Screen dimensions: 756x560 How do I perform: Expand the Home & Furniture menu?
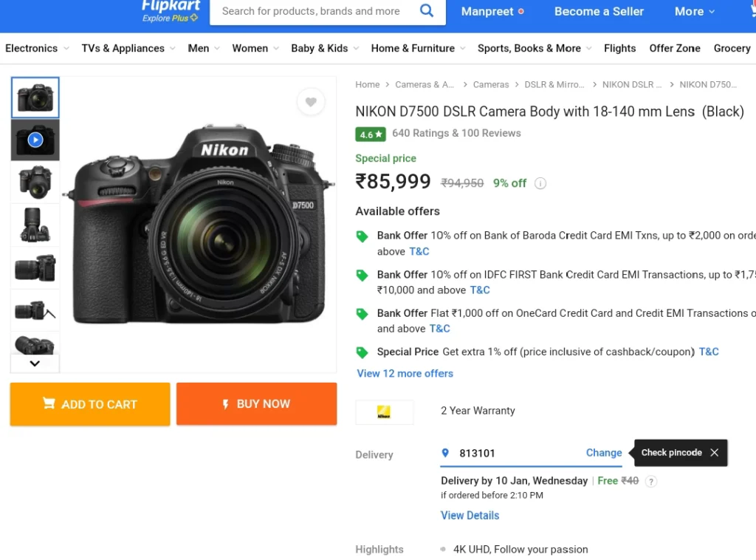tap(418, 48)
